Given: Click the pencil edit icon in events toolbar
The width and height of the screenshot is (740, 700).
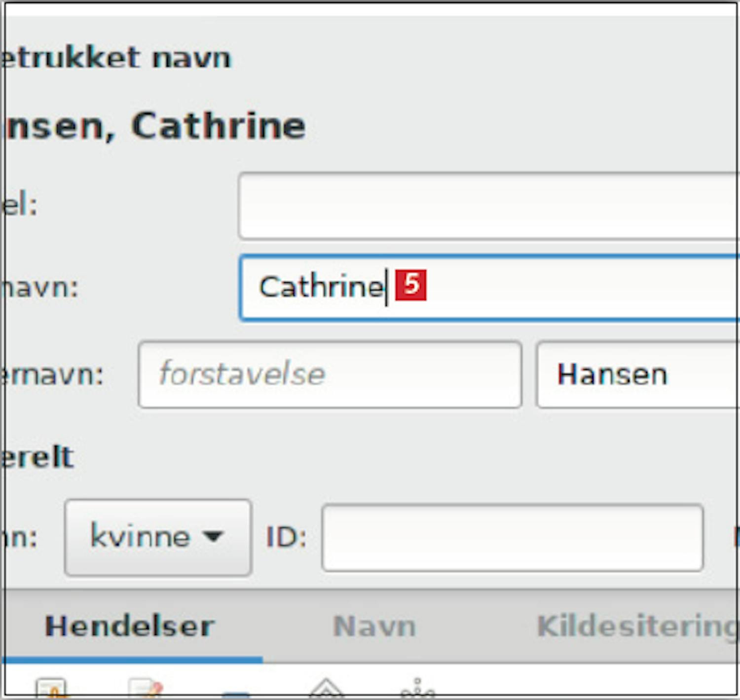Looking at the screenshot, I should (x=146, y=689).
